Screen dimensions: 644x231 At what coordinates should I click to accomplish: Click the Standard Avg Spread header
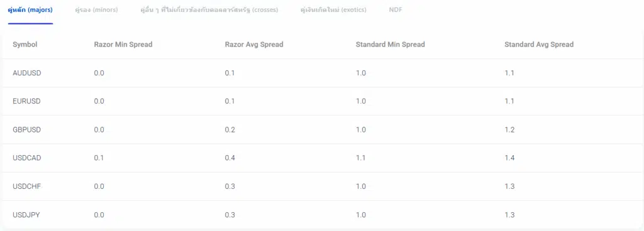coord(539,44)
